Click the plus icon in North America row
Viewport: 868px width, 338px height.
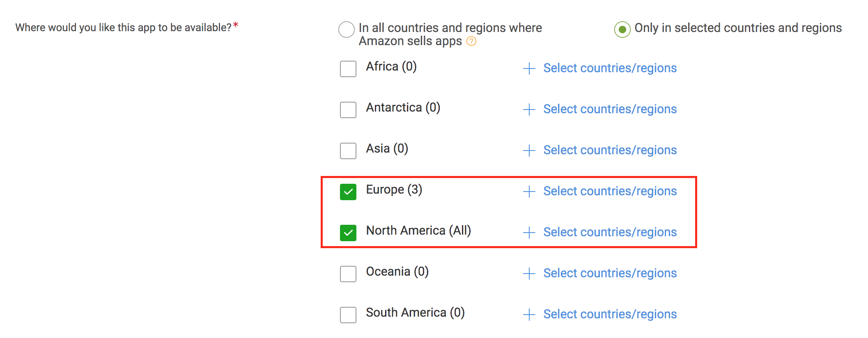(529, 233)
